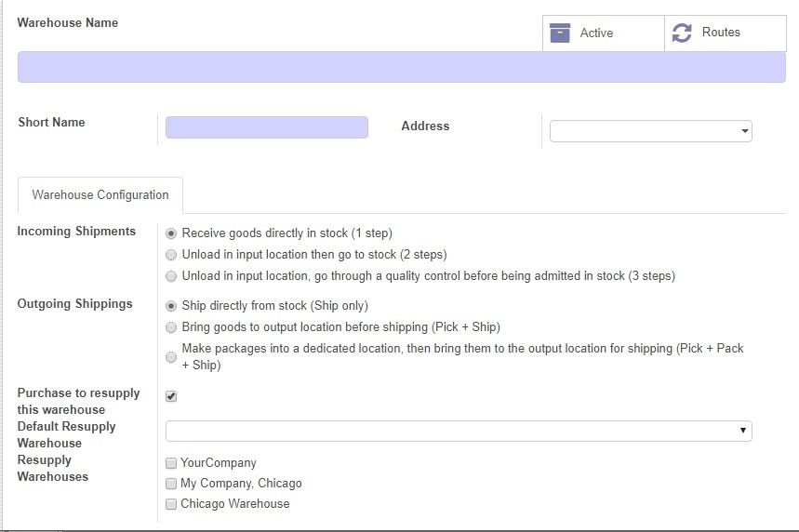Image resolution: width=799 pixels, height=532 pixels.
Task: Click the Short Name label
Action: (51, 122)
